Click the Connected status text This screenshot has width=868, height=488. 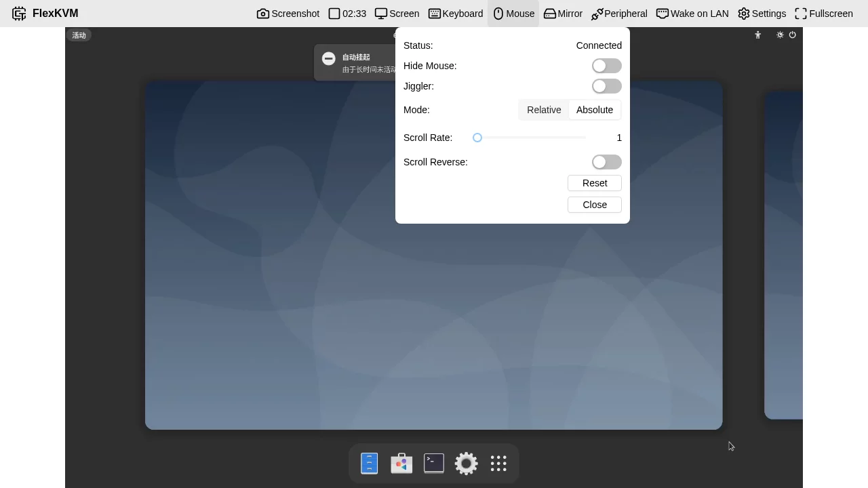pyautogui.click(x=599, y=45)
